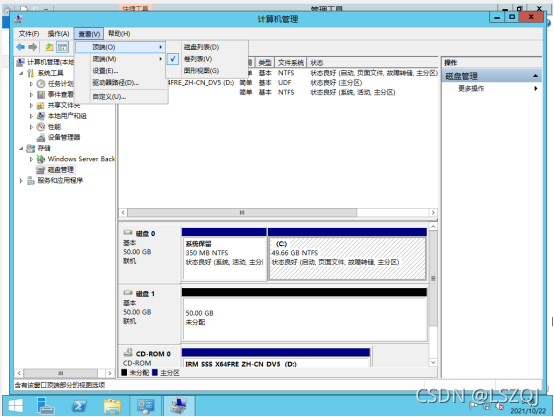Choose 图形视图(G) in the submenu
The width and height of the screenshot is (554, 417).
tap(207, 71)
